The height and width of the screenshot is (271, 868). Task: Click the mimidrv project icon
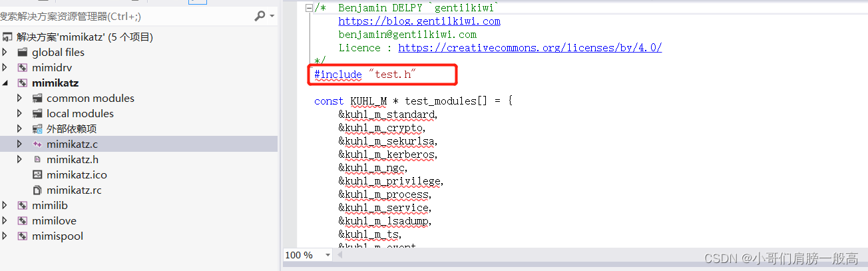23,68
